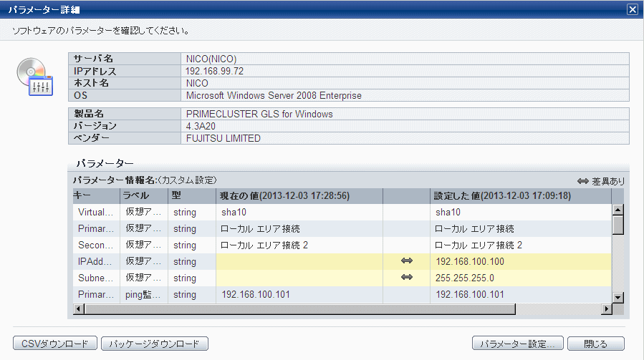Click the software disc parameter icon
The width and height of the screenshot is (644, 360).
click(35, 77)
